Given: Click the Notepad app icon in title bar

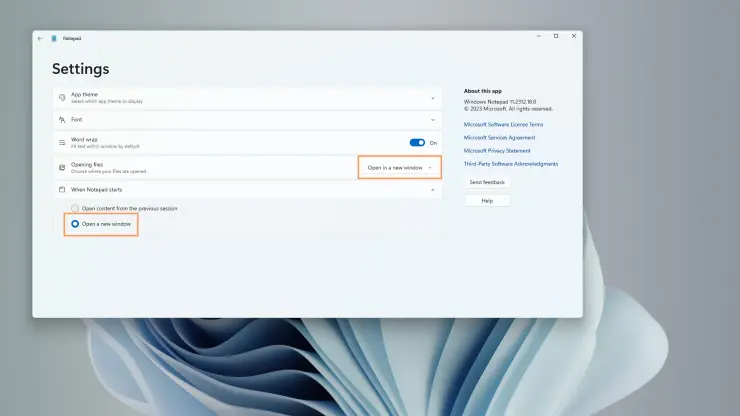Looking at the screenshot, I should coord(54,38).
